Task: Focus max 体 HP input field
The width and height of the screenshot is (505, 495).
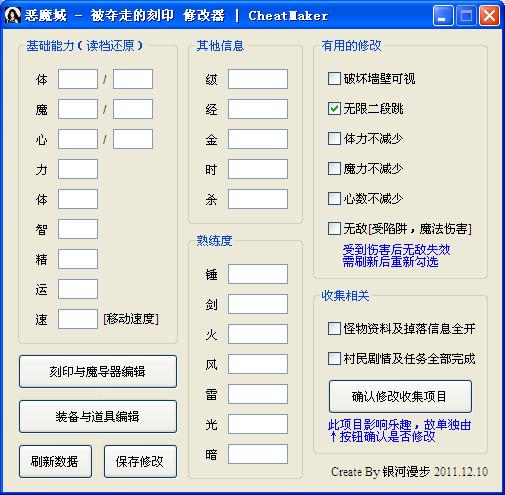Action: coord(133,79)
